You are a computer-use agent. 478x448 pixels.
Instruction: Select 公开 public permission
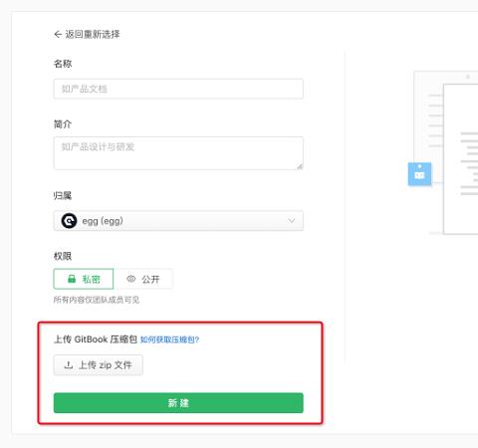pos(143,279)
